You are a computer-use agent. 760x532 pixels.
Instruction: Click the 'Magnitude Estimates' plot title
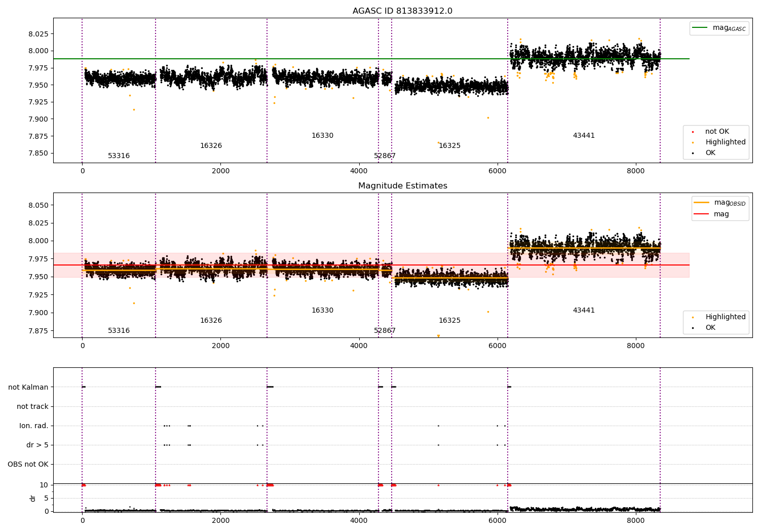click(402, 186)
